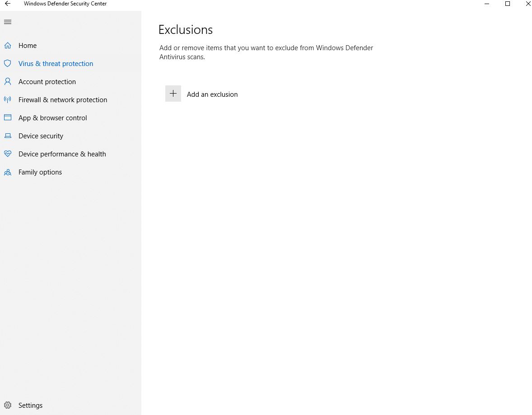Screen dimensions: 532x415
Task: Maximize the Windows Defender Security Center window
Action: [x=508, y=4]
